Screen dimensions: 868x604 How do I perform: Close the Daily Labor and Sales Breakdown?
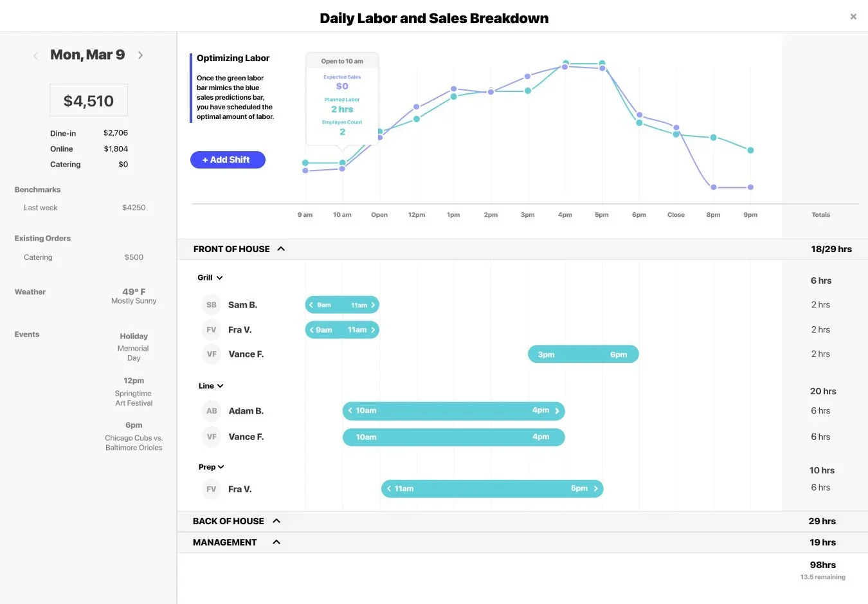[x=853, y=16]
